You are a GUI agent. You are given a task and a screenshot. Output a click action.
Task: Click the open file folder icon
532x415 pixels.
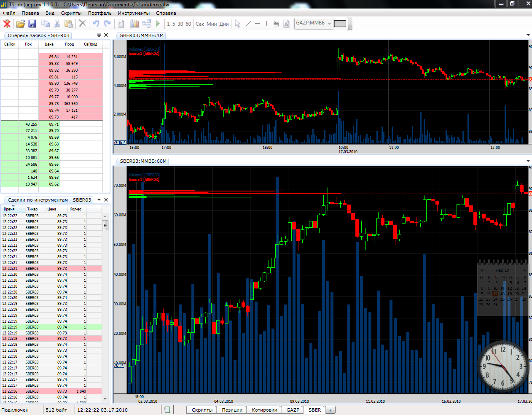(x=20, y=24)
